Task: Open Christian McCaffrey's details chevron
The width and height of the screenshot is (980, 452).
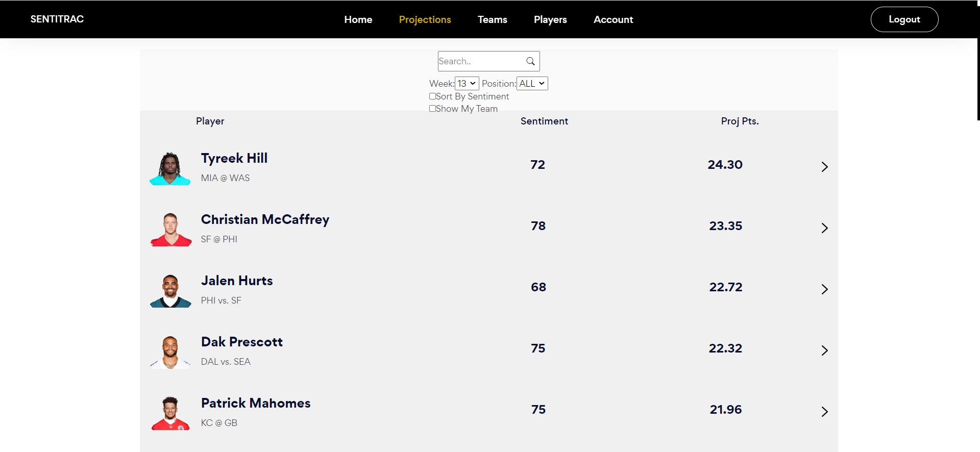Action: point(824,228)
